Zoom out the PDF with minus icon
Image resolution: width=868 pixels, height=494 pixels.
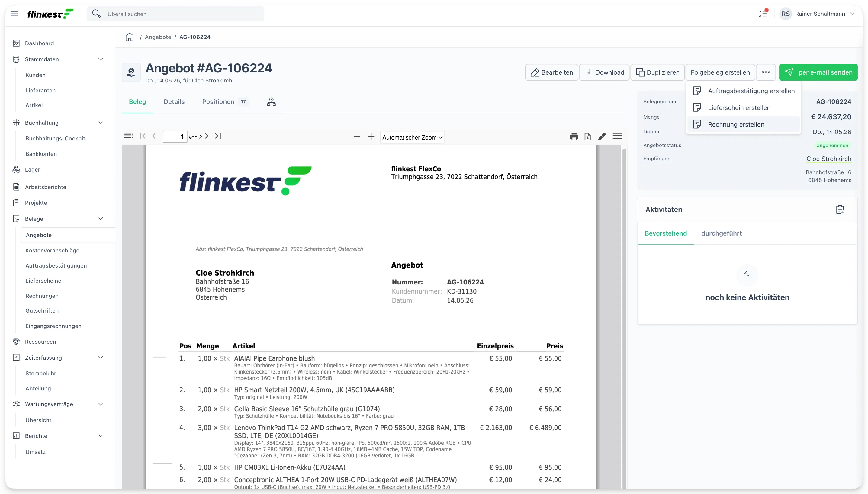point(357,137)
